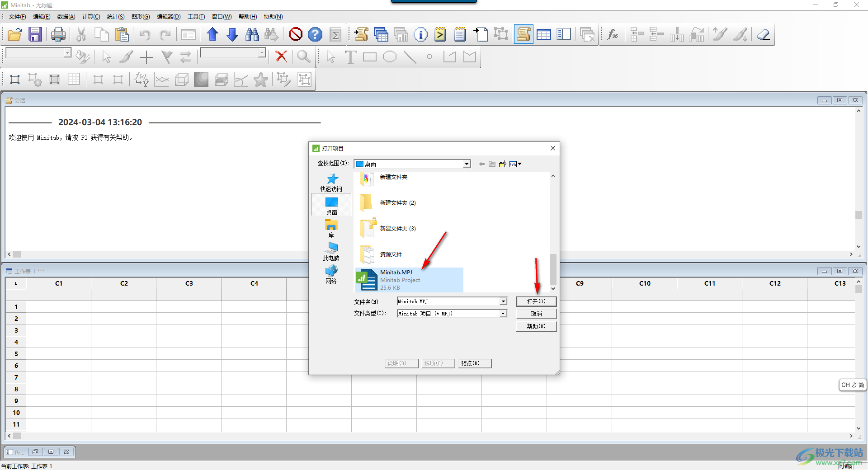Open the 文件(F) menu
868x470 pixels.
pyautogui.click(x=18, y=17)
